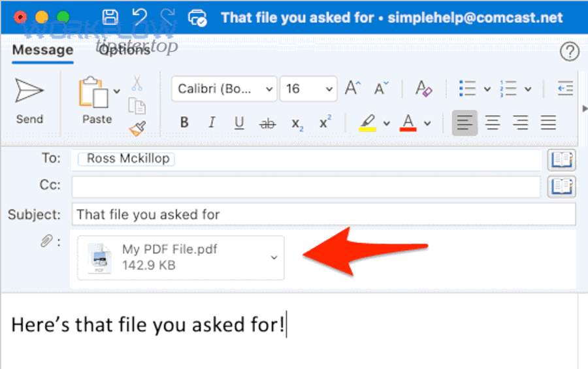Toggle Italic formatting
The width and height of the screenshot is (588, 369).
click(x=212, y=122)
